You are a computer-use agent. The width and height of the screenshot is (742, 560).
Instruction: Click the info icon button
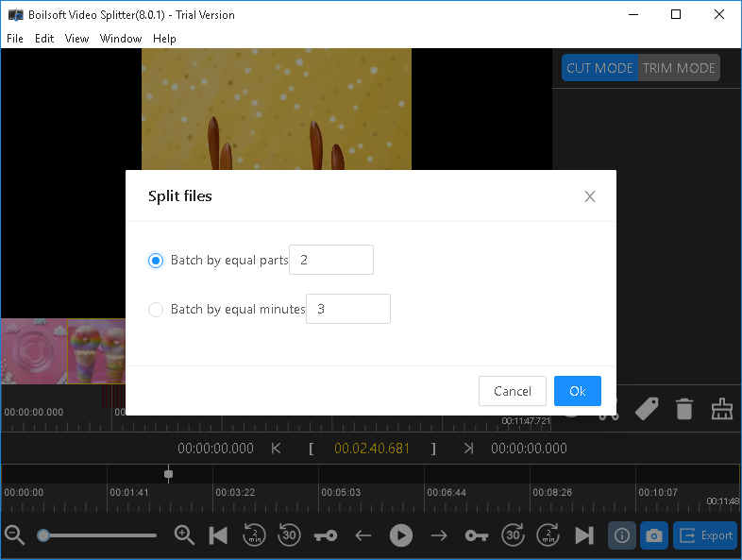(621, 535)
